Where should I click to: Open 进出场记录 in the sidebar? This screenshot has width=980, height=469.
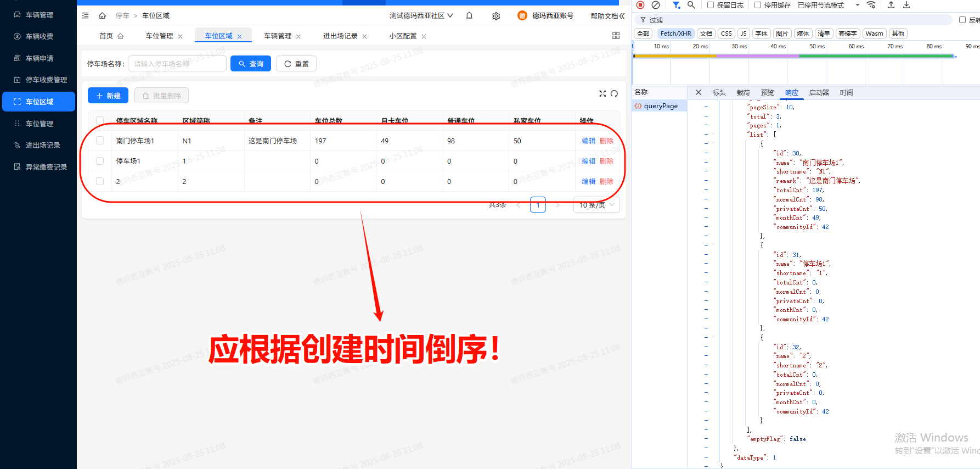pos(38,145)
